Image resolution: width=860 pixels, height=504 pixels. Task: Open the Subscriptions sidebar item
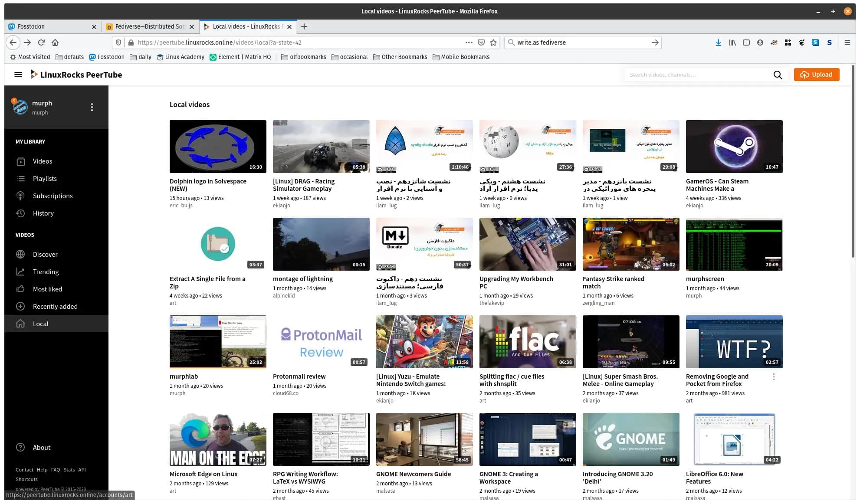pos(53,196)
